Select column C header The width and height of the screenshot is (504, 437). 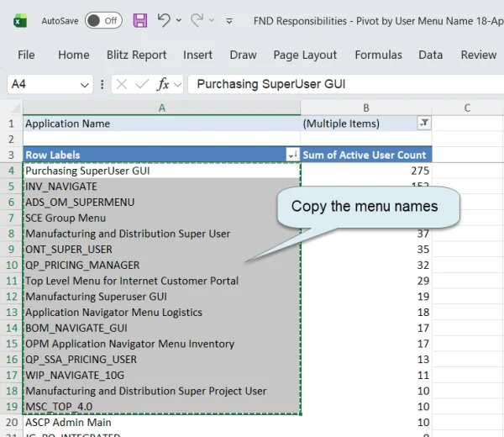467,108
